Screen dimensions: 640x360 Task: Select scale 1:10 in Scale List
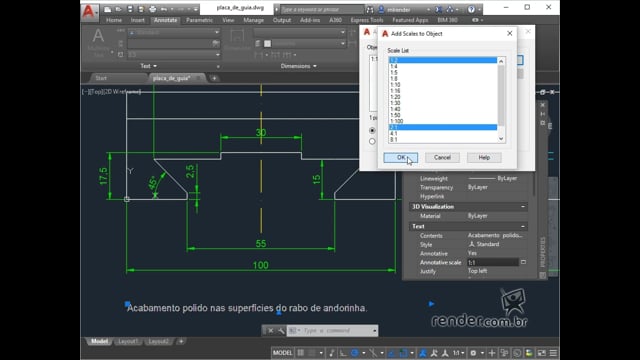[x=443, y=85]
